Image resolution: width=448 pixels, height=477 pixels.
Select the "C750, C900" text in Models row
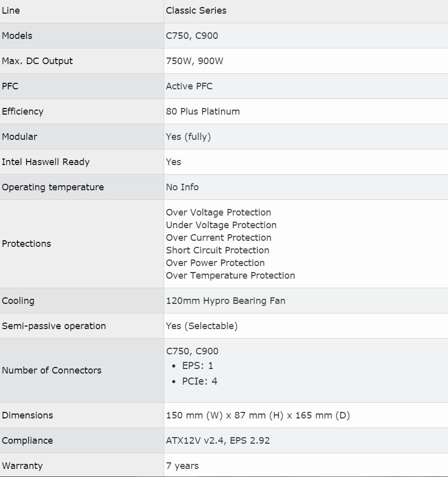[192, 36]
